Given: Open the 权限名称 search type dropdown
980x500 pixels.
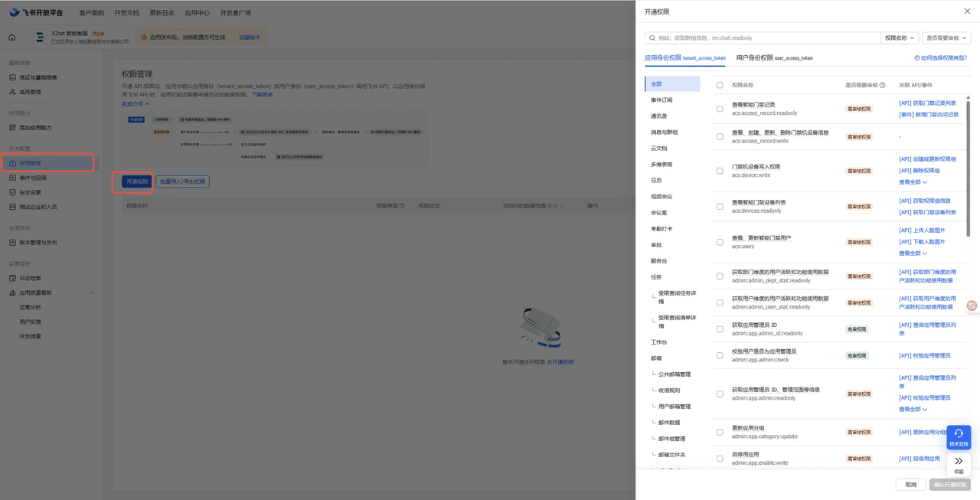Looking at the screenshot, I should coord(900,38).
